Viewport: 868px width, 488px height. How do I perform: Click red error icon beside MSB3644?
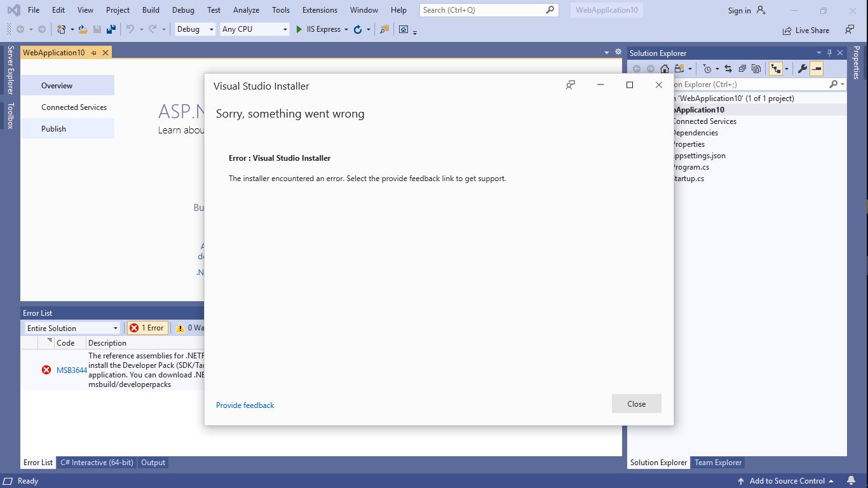click(x=46, y=370)
